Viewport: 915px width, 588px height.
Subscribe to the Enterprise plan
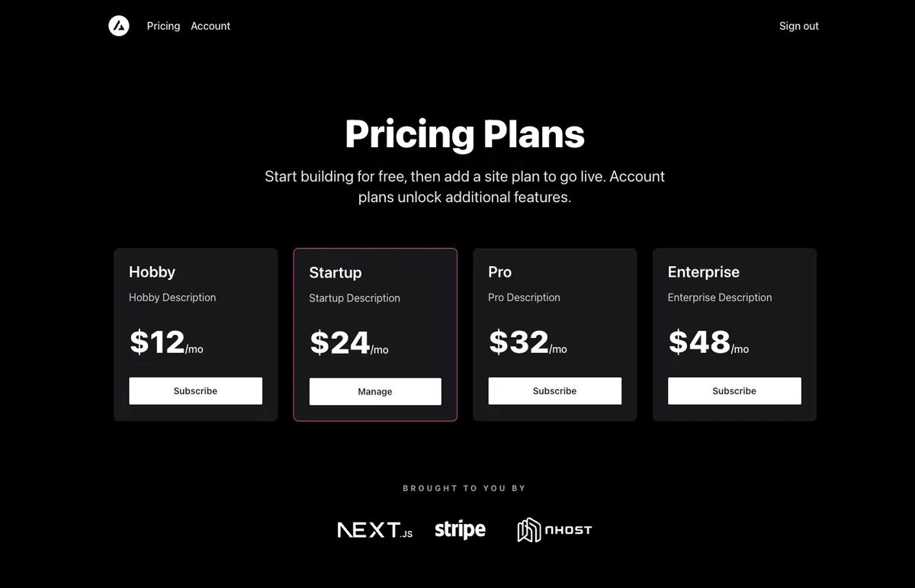click(x=734, y=390)
